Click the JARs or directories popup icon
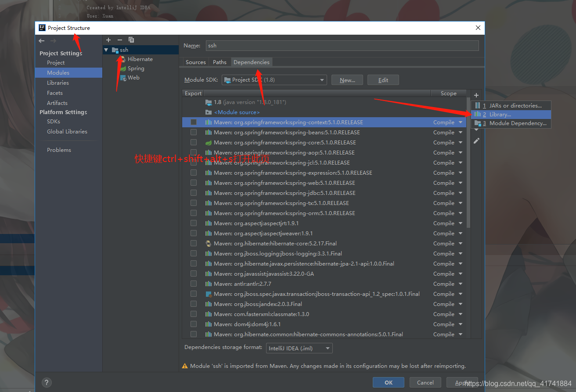 pyautogui.click(x=478, y=105)
